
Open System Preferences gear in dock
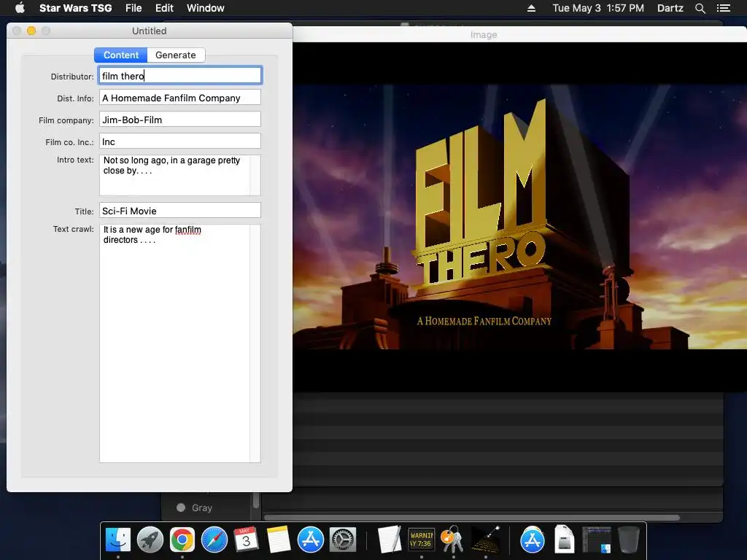tap(343, 540)
